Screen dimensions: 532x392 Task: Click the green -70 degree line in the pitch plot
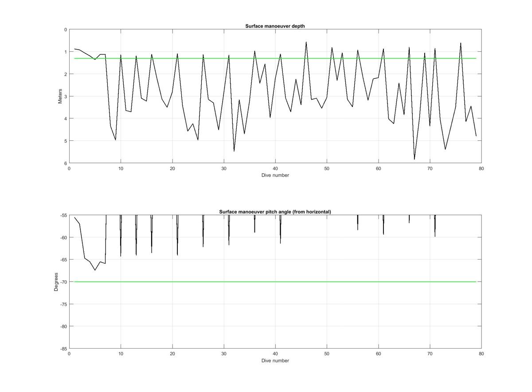pos(275,282)
